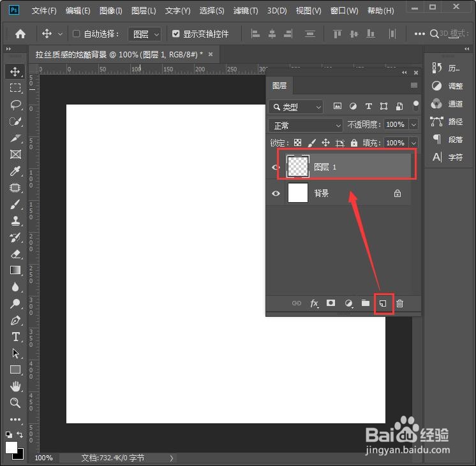This screenshot has width=476, height=466.
Task: Select the Spot Healing Brush tool
Action: click(15, 188)
